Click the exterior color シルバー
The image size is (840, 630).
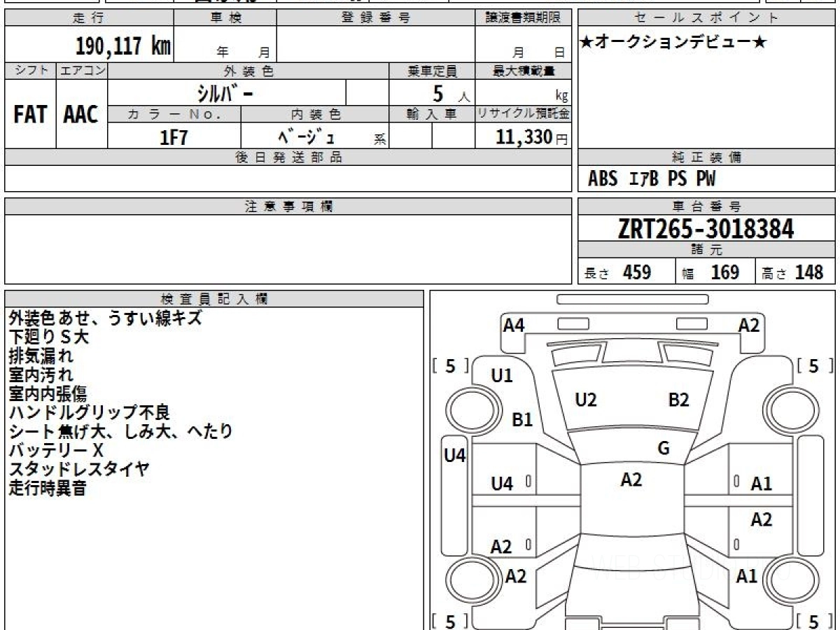pyautogui.click(x=226, y=93)
